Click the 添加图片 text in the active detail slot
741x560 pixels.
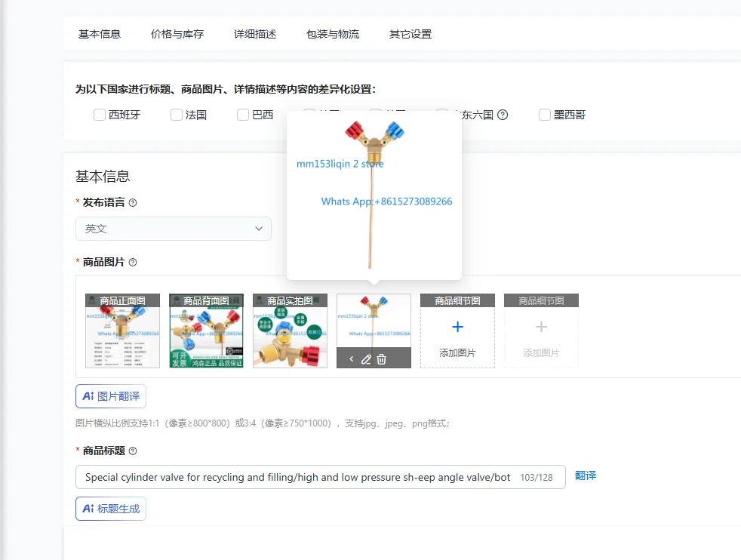click(457, 353)
